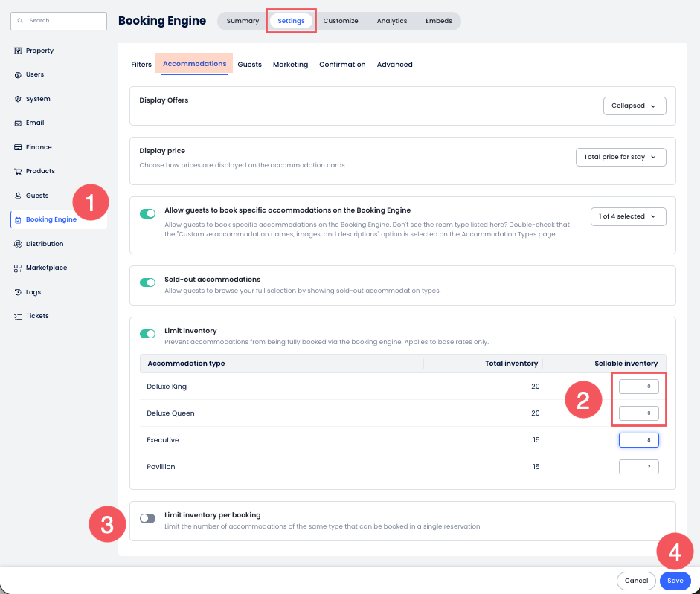Screen dimensions: 700x594
Task: Click the Booking Engine calendar icon
Action: tap(18, 219)
